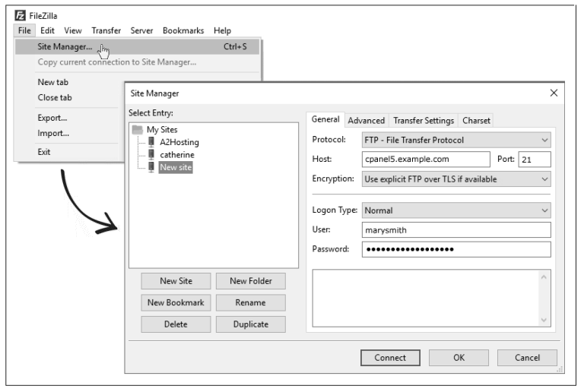This screenshot has height=392, width=584.
Task: Open the Edit menu
Action: pyautogui.click(x=47, y=30)
